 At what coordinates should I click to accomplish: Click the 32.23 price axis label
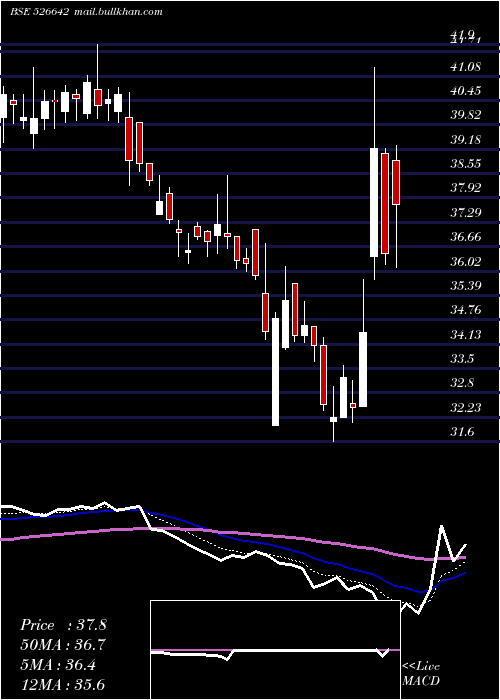(466, 407)
